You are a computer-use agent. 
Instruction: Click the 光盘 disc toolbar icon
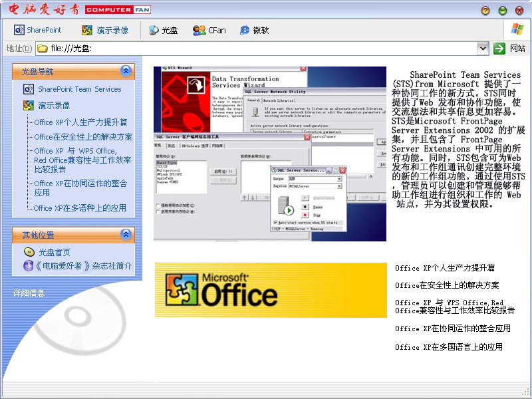(x=154, y=30)
